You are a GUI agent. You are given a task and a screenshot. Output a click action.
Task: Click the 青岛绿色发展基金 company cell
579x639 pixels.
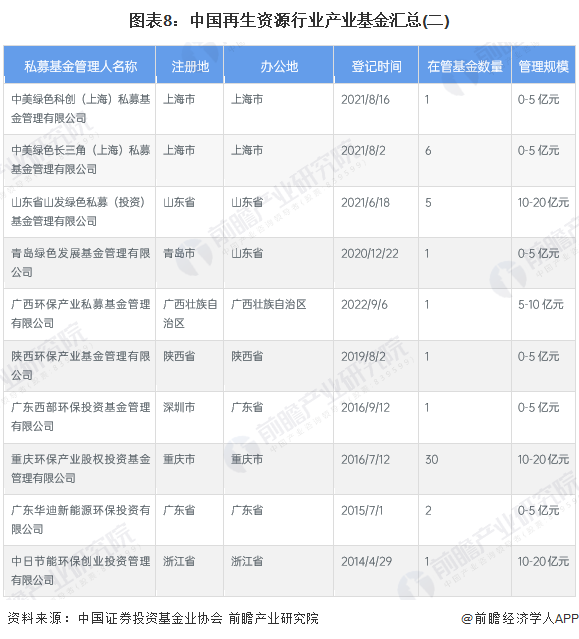tap(80, 263)
